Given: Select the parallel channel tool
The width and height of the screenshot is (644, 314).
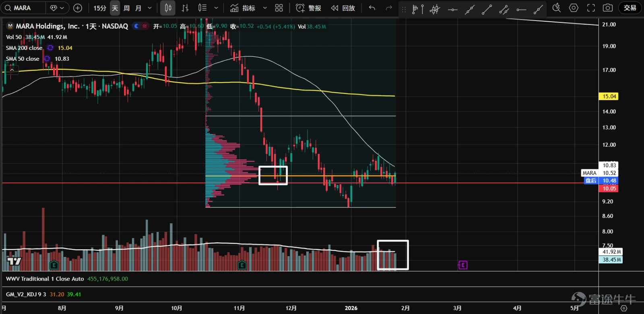Looking at the screenshot, I should pos(504,9).
